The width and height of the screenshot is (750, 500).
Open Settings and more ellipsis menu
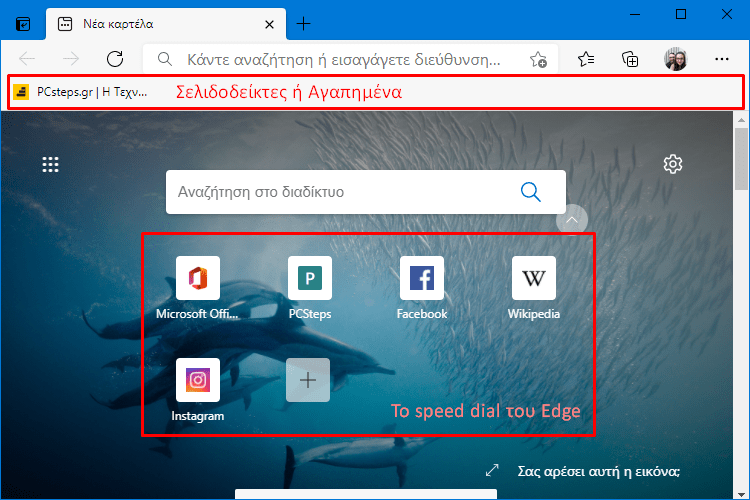pyautogui.click(x=722, y=59)
